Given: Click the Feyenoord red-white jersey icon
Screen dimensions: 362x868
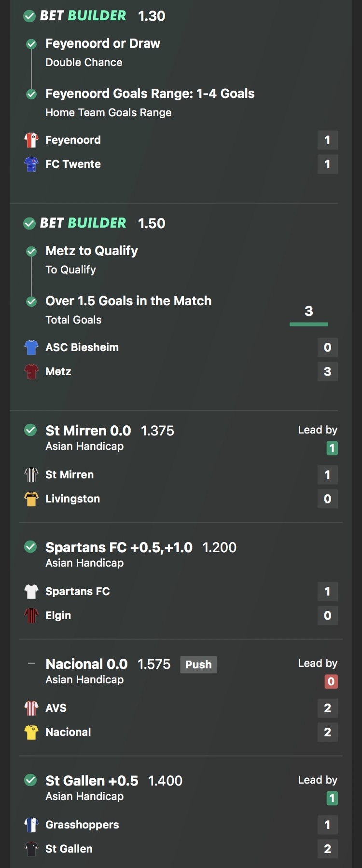Looking at the screenshot, I should pyautogui.click(x=31, y=140).
